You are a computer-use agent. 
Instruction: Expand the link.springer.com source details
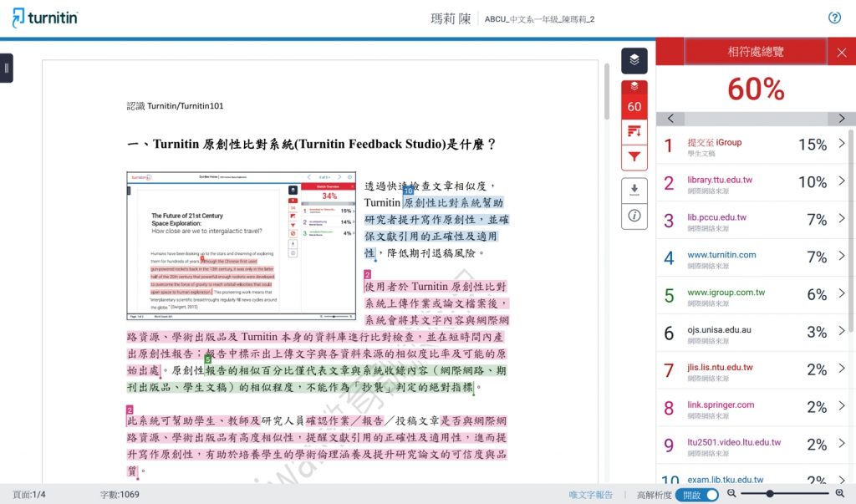[841, 405]
